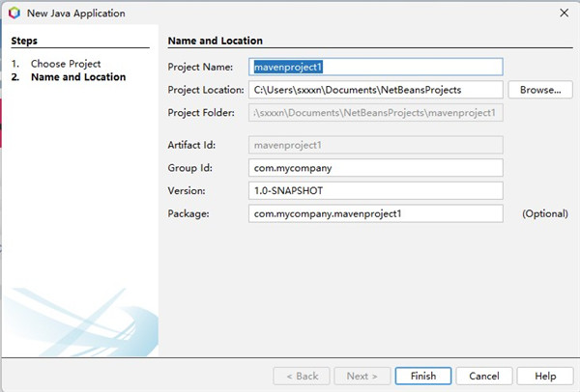Image resolution: width=580 pixels, height=392 pixels.
Task: Click the Steps heading in the sidebar
Action: (26, 42)
